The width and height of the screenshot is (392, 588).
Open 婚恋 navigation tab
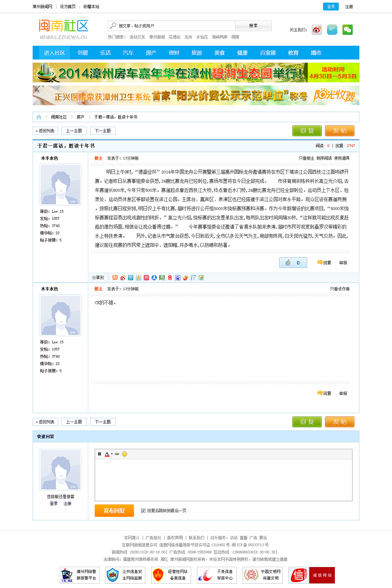(x=316, y=53)
